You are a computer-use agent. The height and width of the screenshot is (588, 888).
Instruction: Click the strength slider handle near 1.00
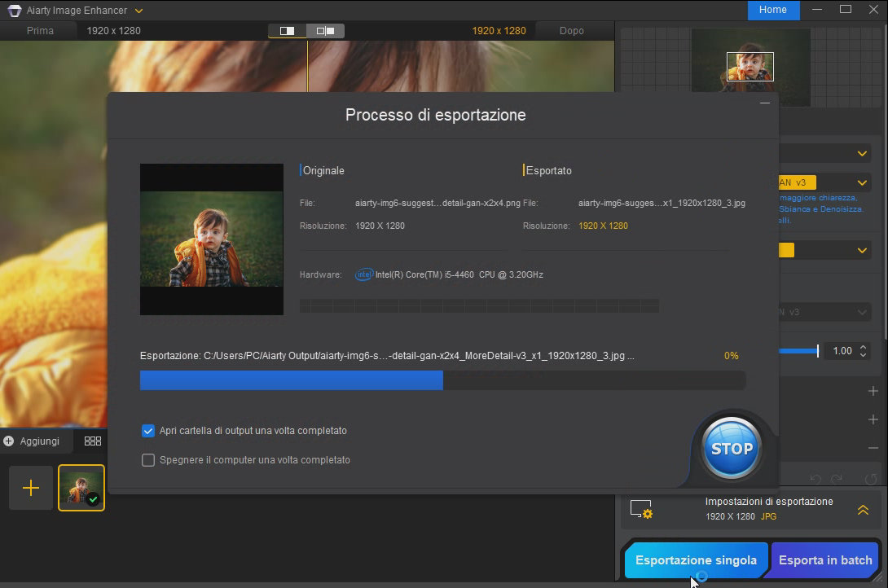click(x=817, y=351)
